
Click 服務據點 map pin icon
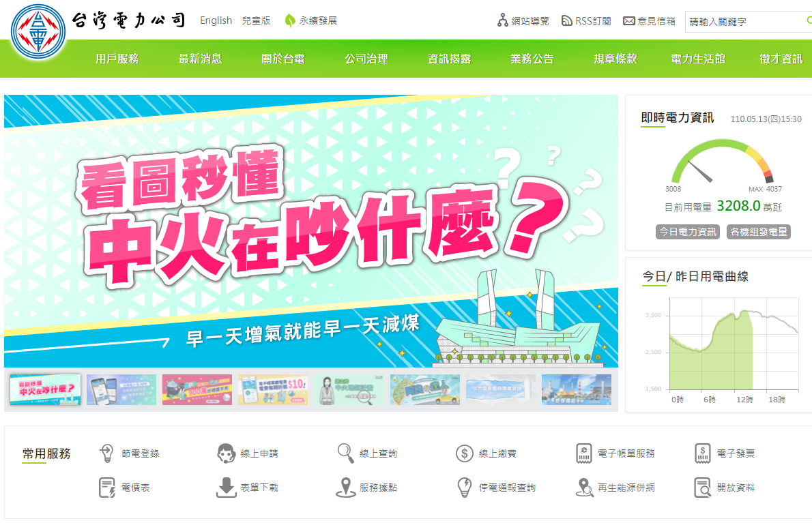[345, 488]
